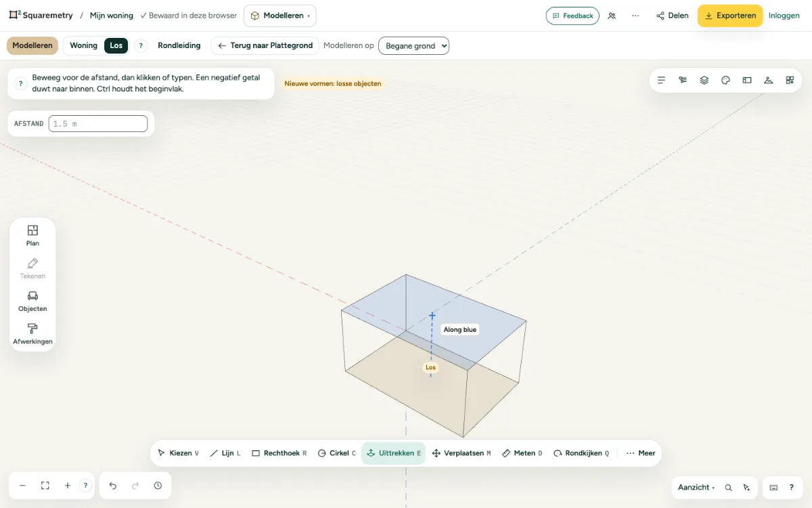The image size is (812, 508).
Task: Open the Meer tools menu
Action: click(640, 453)
